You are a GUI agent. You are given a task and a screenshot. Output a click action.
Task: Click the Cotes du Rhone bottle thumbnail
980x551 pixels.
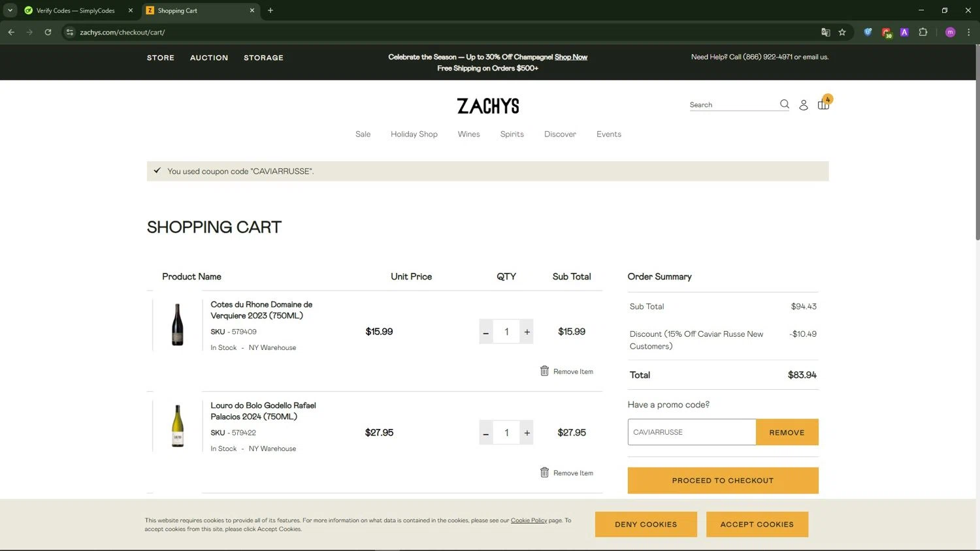(178, 324)
